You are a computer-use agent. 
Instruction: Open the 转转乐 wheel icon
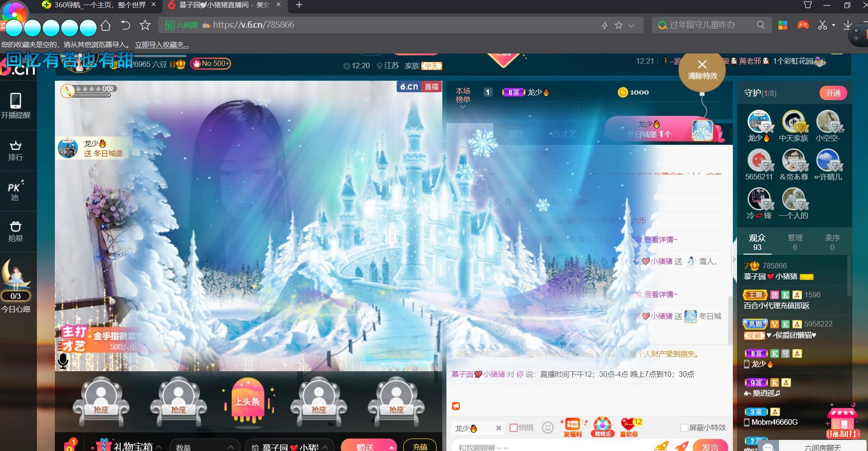point(602,427)
